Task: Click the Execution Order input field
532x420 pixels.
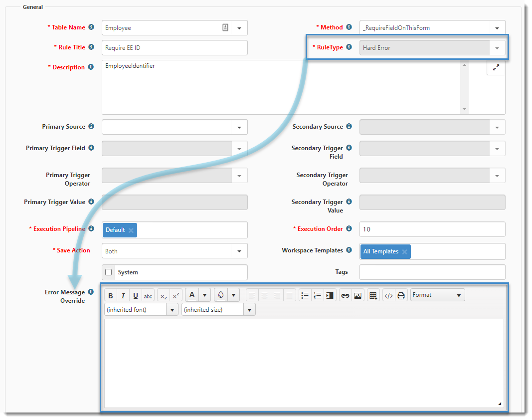Action: point(432,229)
